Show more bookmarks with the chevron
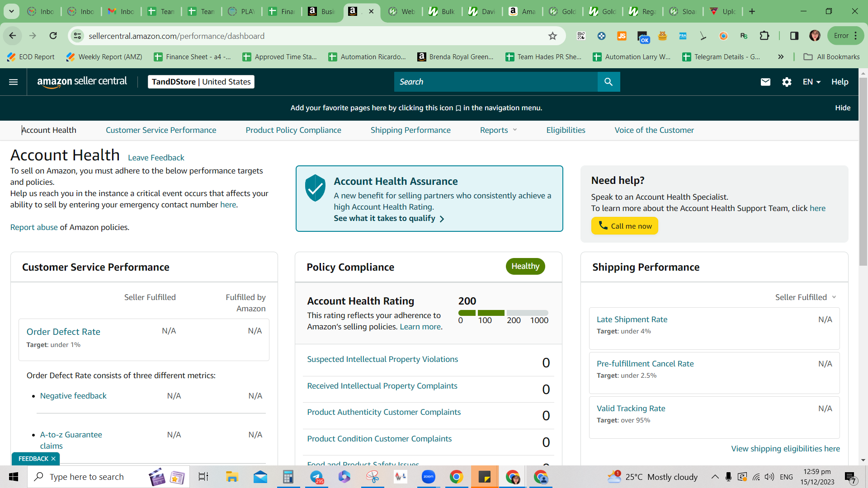 781,56
